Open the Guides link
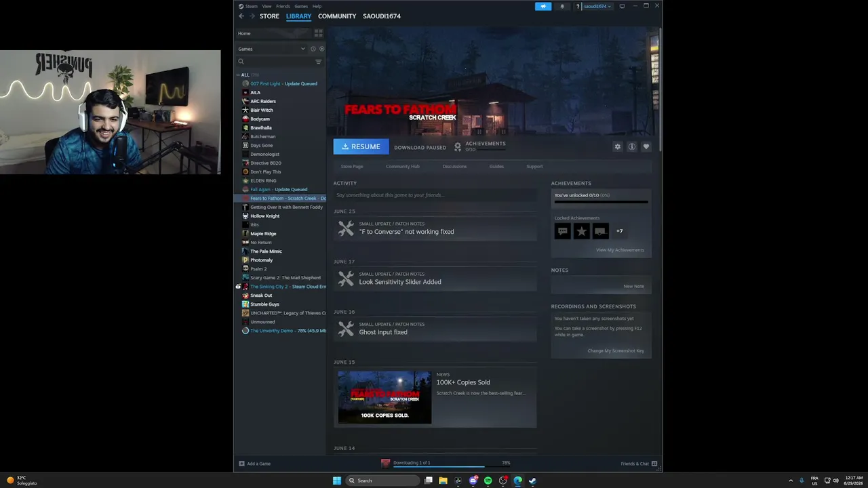This screenshot has height=488, width=868. coord(496,166)
